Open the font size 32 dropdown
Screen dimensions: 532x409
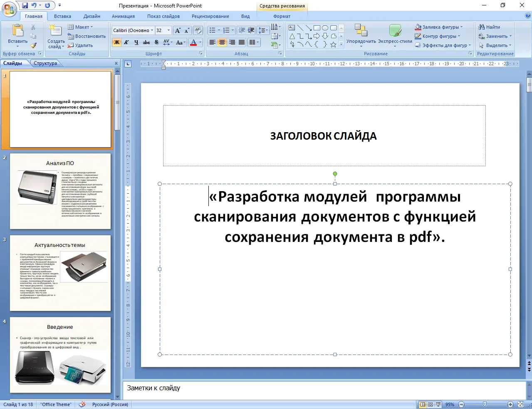click(x=168, y=30)
